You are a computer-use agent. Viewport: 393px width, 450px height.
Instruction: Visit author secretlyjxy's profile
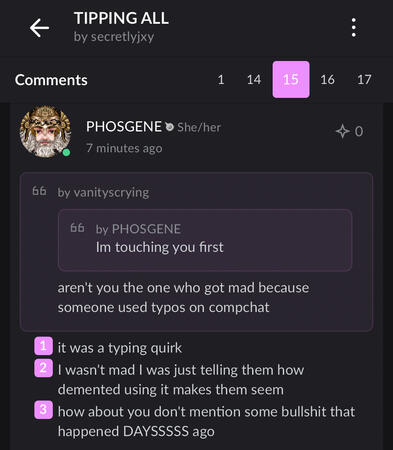[x=122, y=37]
